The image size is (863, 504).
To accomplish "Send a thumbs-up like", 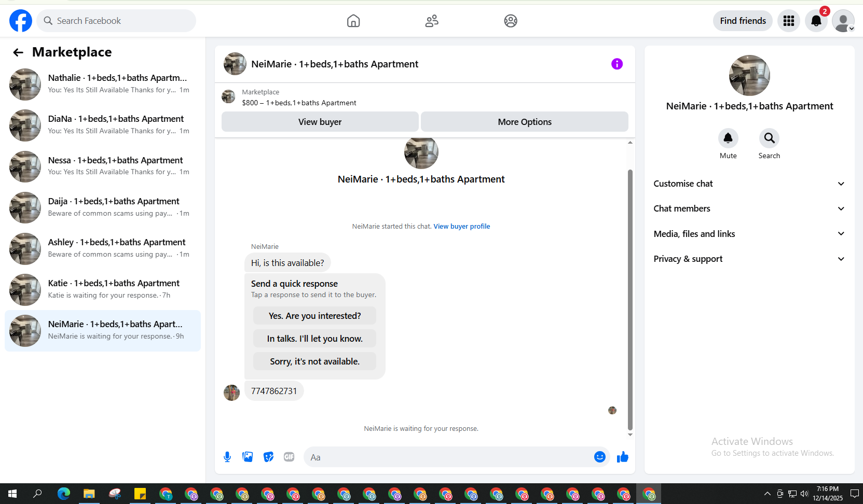I will pos(623,457).
